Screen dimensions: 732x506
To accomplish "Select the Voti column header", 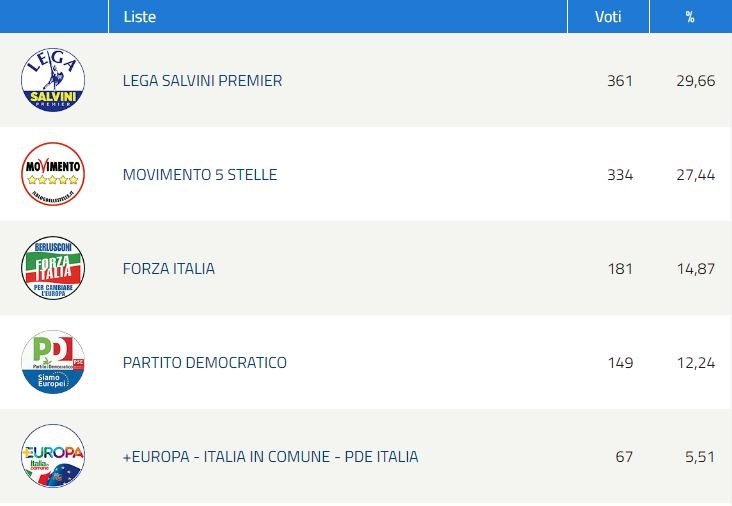I will tap(608, 17).
